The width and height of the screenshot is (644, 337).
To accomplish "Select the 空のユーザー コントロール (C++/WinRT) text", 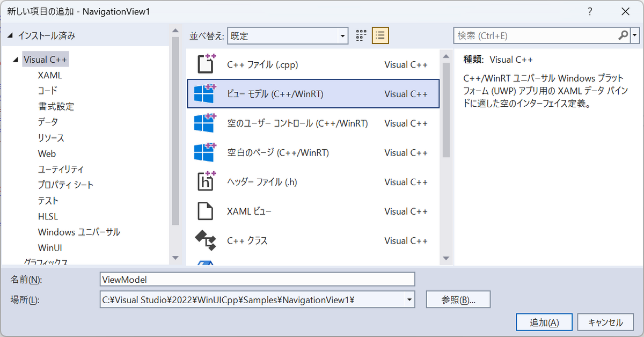I will tap(297, 123).
